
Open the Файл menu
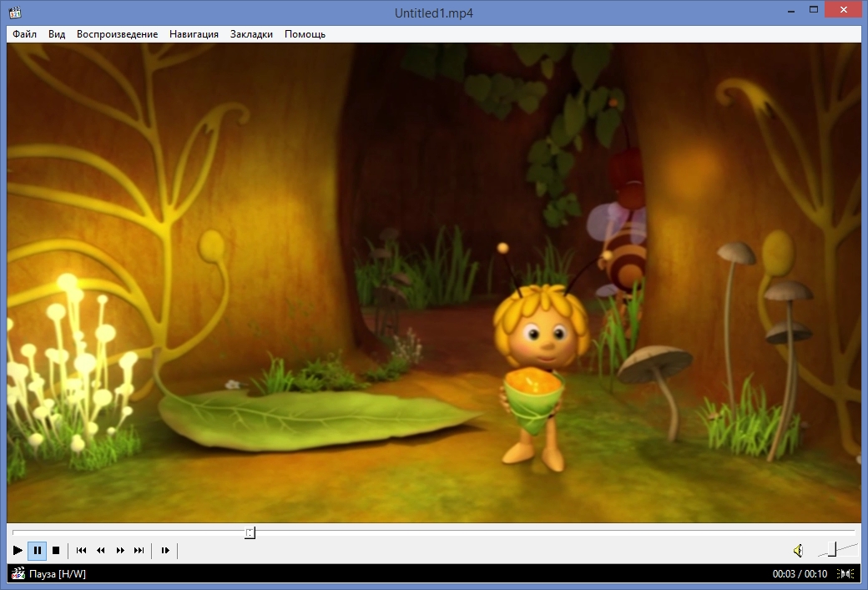24,33
